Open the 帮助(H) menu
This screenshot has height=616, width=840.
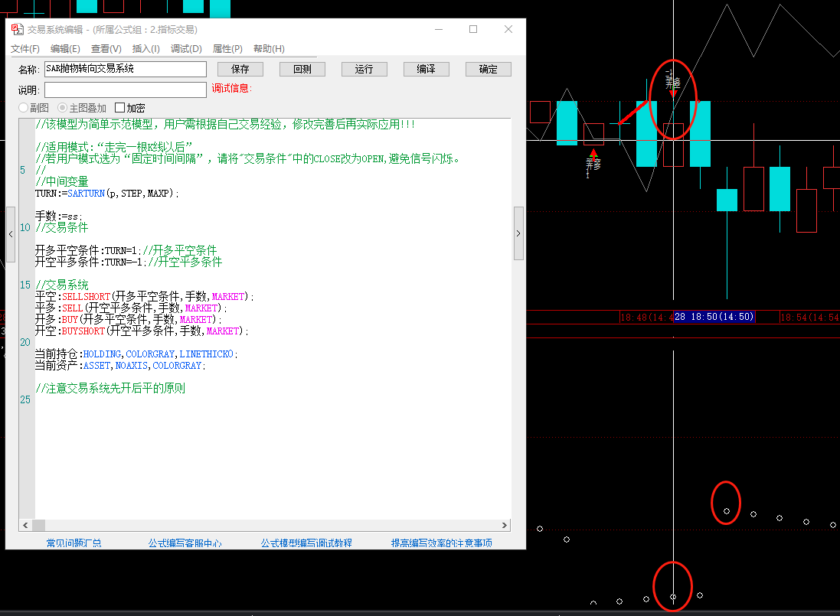[x=269, y=49]
